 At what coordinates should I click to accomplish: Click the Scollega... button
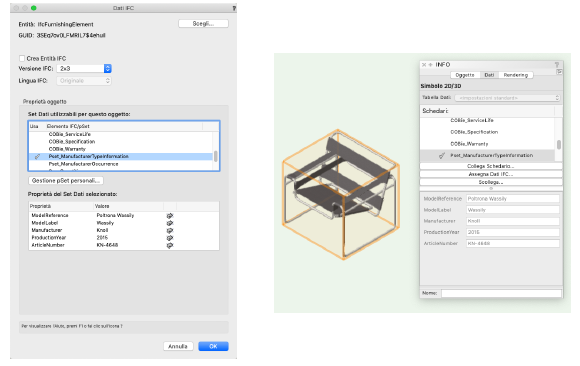pyautogui.click(x=491, y=182)
